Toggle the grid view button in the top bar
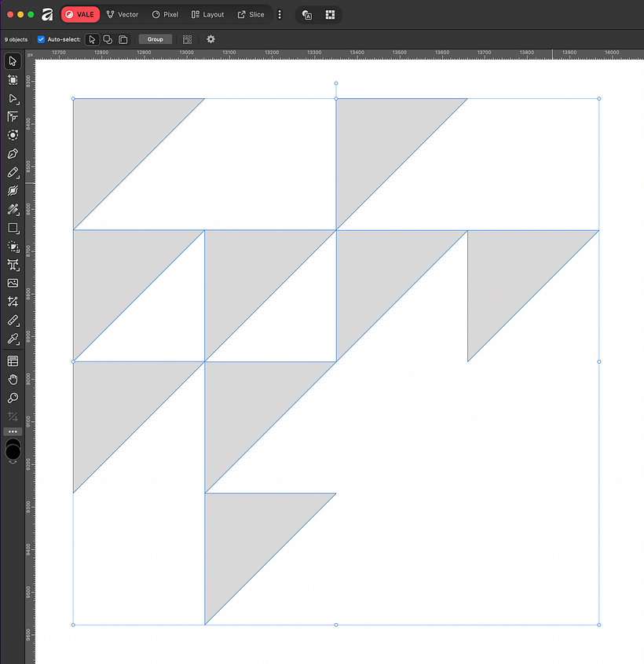 (x=330, y=15)
